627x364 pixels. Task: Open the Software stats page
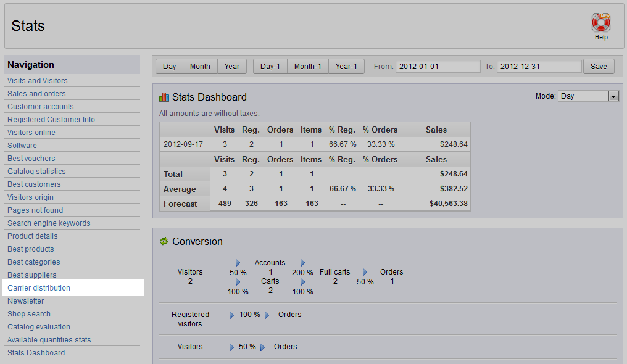pos(22,146)
